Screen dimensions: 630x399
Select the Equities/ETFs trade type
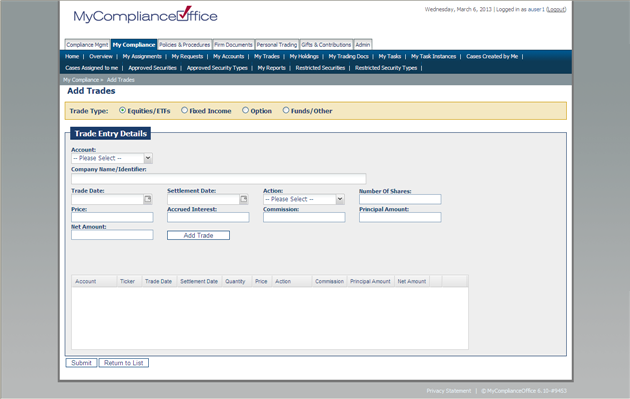click(123, 110)
